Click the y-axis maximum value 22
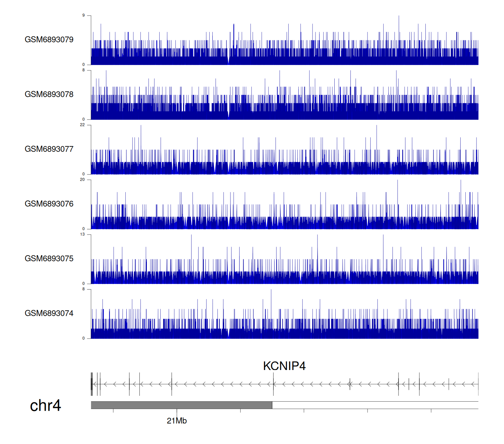The width and height of the screenshot is (504, 444). (x=82, y=125)
